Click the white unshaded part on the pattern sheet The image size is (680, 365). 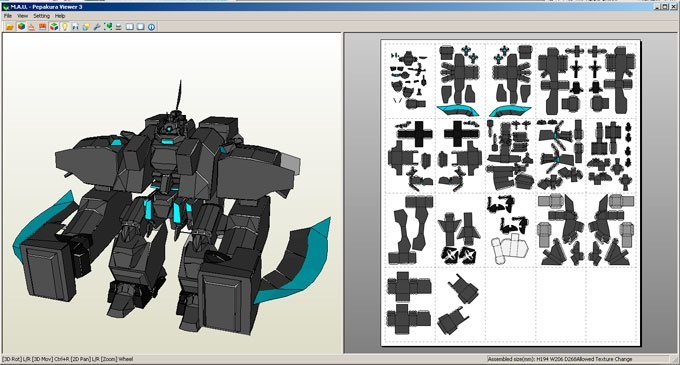pyautogui.click(x=510, y=249)
